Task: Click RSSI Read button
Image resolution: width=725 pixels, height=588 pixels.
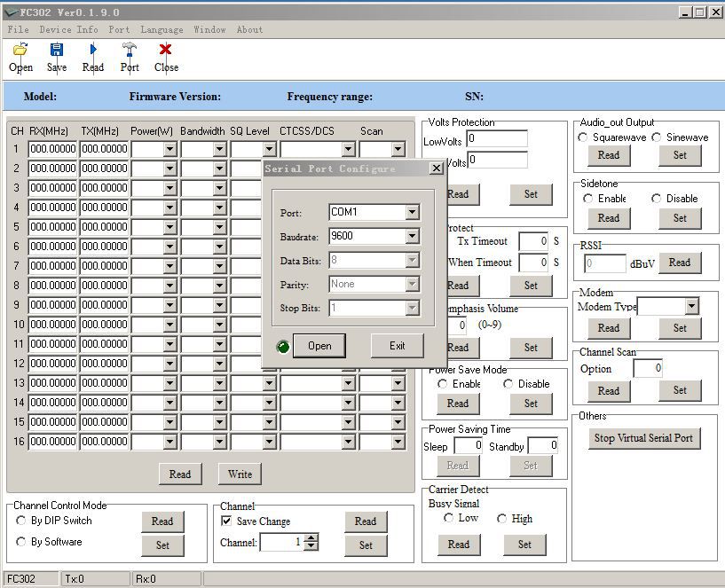Action: 680,263
